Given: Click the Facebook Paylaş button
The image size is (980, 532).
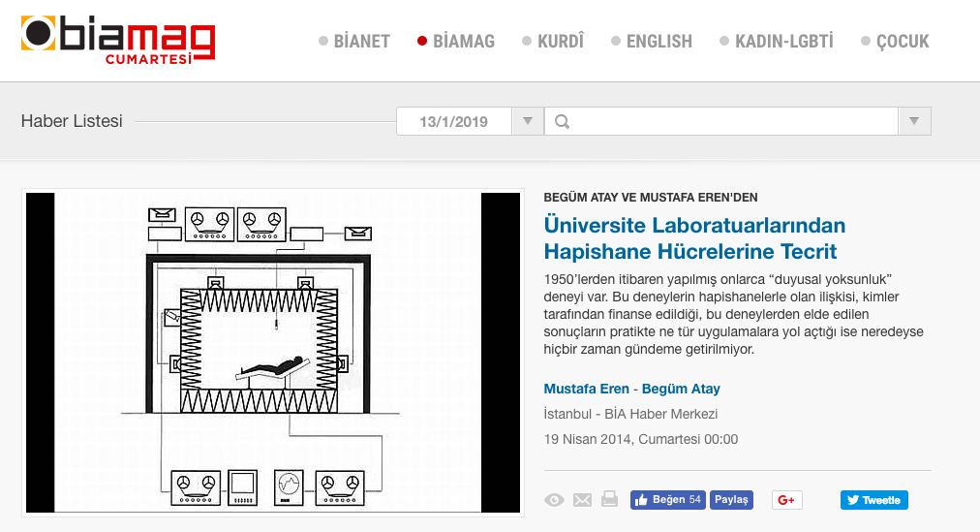Looking at the screenshot, I should click(x=731, y=500).
